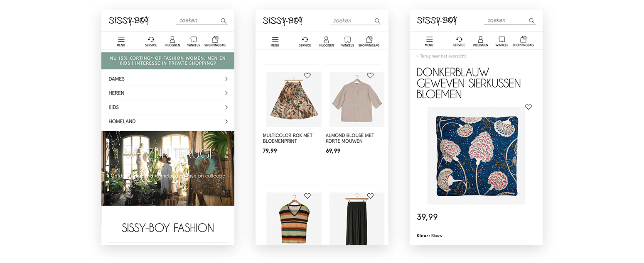
Task: Open the Menu hamburger on the middle screen
Action: [x=275, y=40]
